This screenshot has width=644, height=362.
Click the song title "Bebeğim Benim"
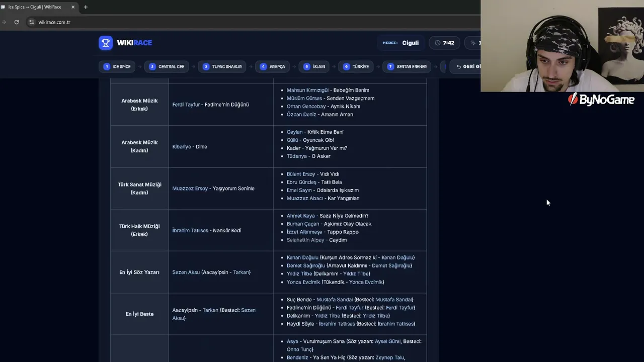[351, 90]
